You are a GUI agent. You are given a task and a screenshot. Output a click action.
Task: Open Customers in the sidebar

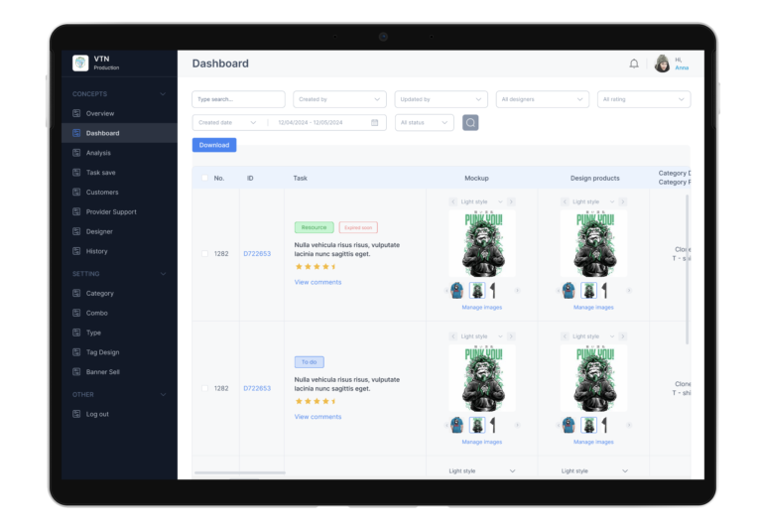119,193
